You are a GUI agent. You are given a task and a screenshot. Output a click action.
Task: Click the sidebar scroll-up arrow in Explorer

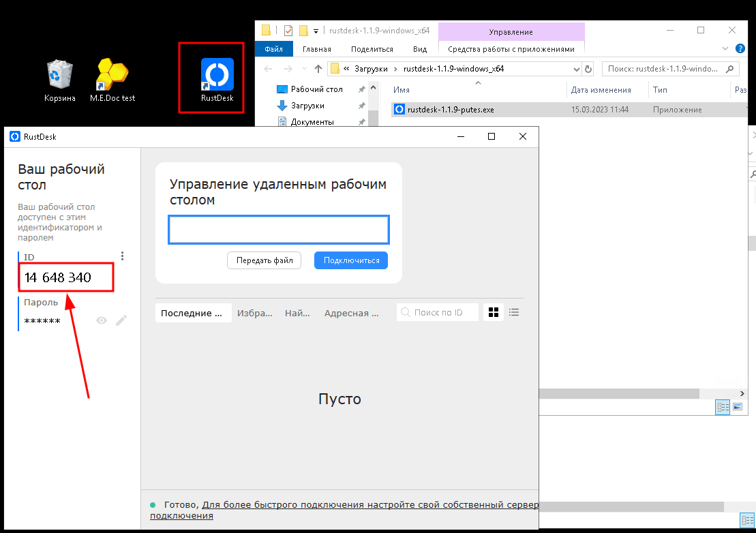coord(373,88)
